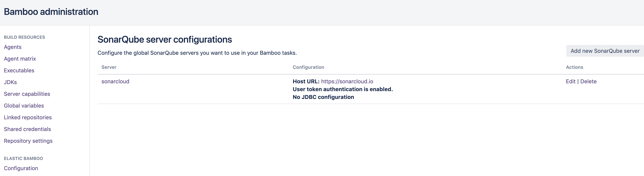Image resolution: width=644 pixels, height=176 pixels.
Task: Open the Agents page in sidebar
Action: [12, 47]
